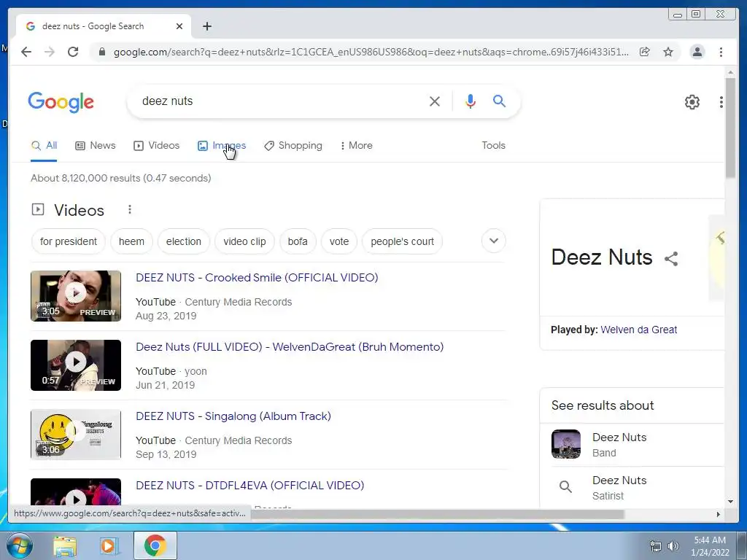Switch to the Shopping tab
This screenshot has width=747, height=560.
[293, 146]
